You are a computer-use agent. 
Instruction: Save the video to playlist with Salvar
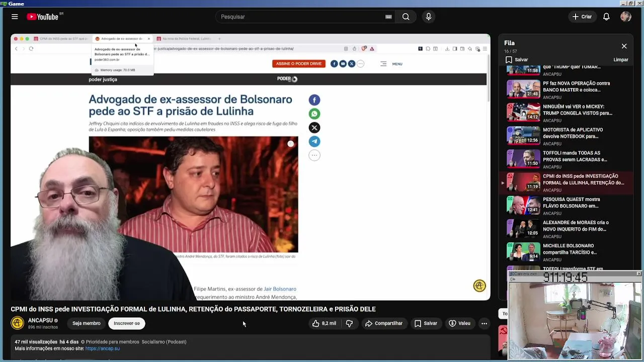coord(426,323)
